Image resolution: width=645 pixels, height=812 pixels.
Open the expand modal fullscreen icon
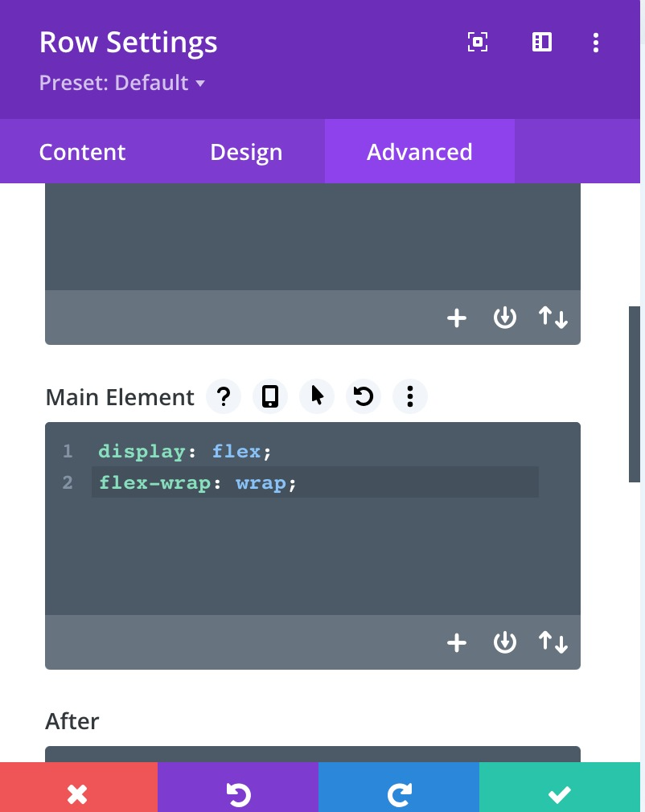[477, 42]
